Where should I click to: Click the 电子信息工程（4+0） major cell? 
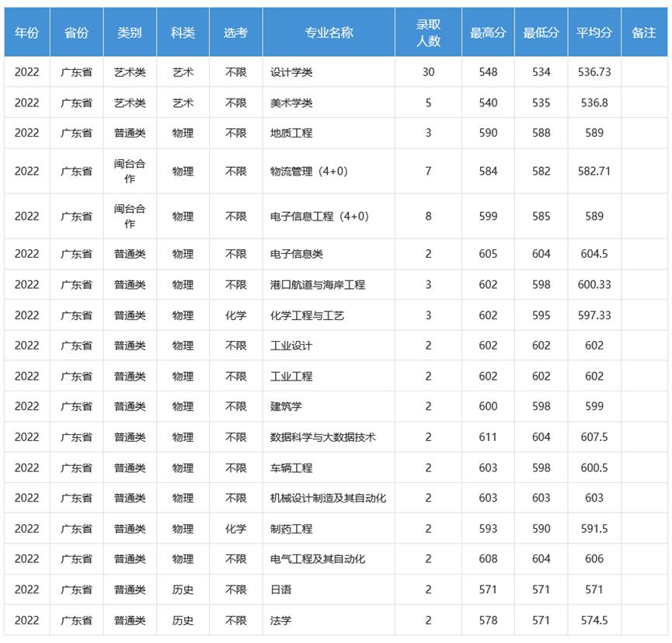[x=321, y=216]
